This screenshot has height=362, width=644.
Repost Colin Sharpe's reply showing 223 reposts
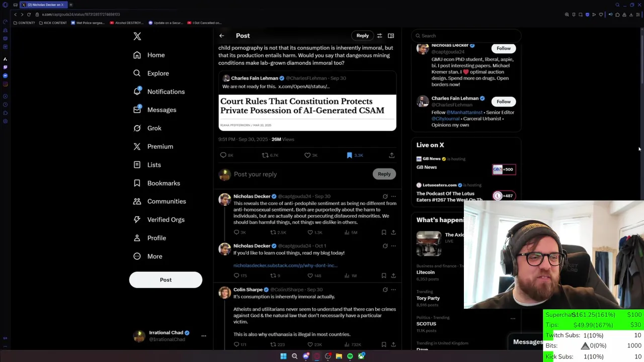coord(278,344)
